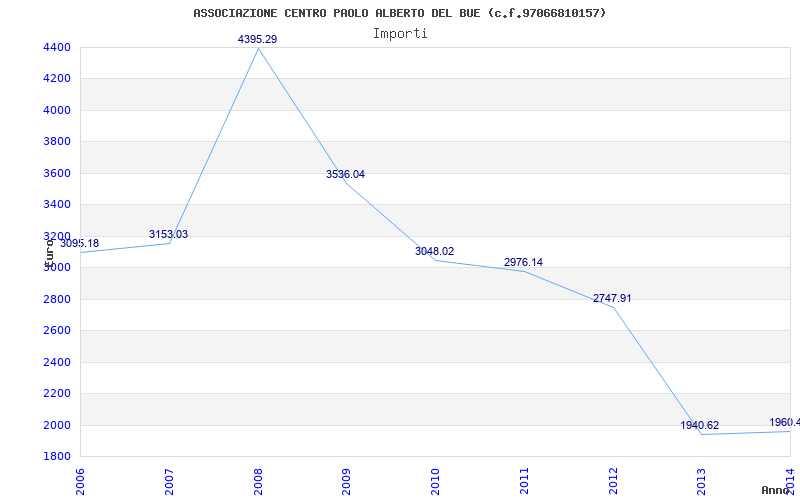Click the Importi subtitle
The width and height of the screenshot is (800, 500).
coord(400,34)
